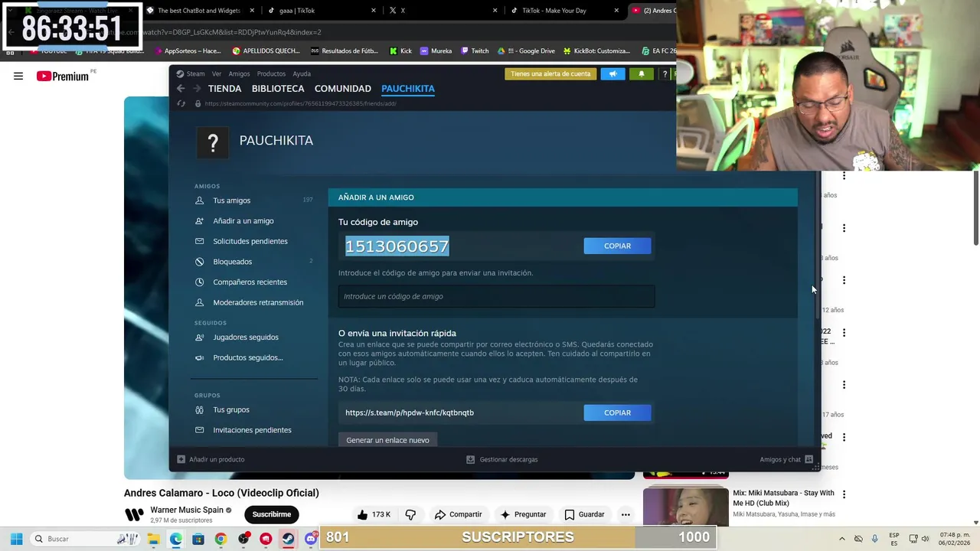980x551 pixels.
Task: Open the Steam help question mark button
Action: pyautogui.click(x=665, y=73)
